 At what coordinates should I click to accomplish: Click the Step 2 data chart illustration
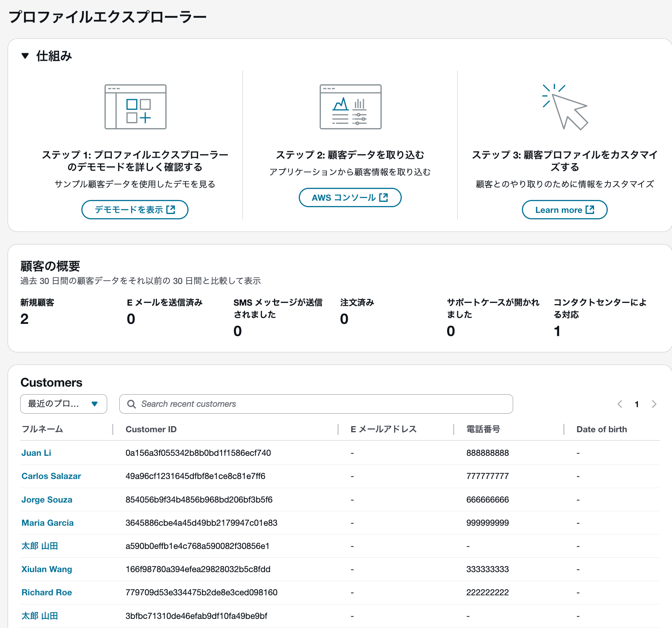(x=350, y=107)
